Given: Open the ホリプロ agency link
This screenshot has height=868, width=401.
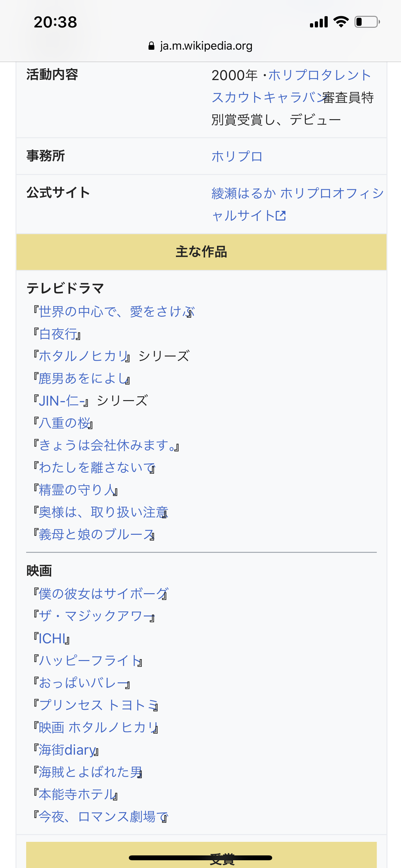Looking at the screenshot, I should click(x=237, y=156).
